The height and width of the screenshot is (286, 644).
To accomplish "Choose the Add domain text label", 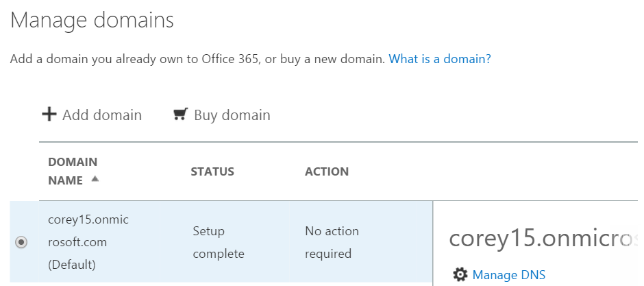I will click(102, 115).
